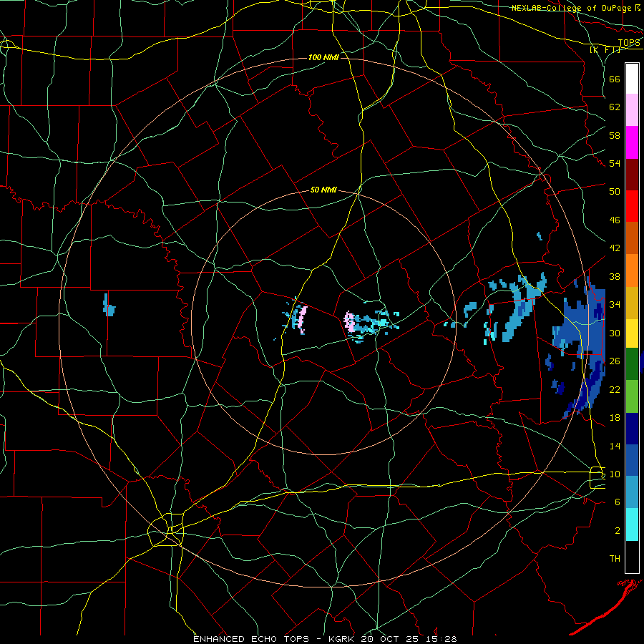Click the isolated light blue echo at far left

coord(109,306)
